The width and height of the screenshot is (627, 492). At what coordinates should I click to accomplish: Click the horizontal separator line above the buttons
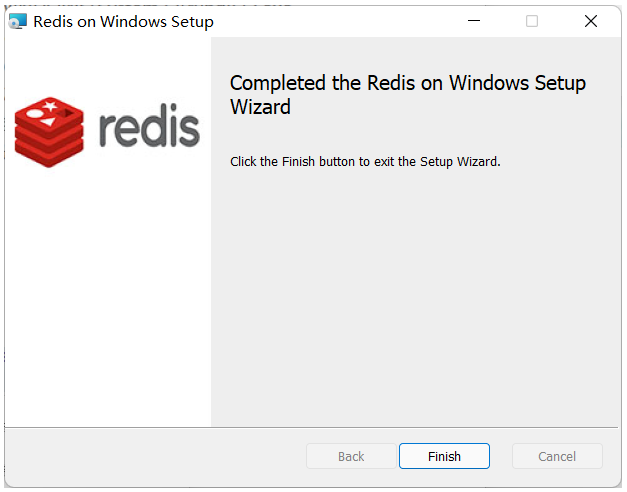coord(313,427)
